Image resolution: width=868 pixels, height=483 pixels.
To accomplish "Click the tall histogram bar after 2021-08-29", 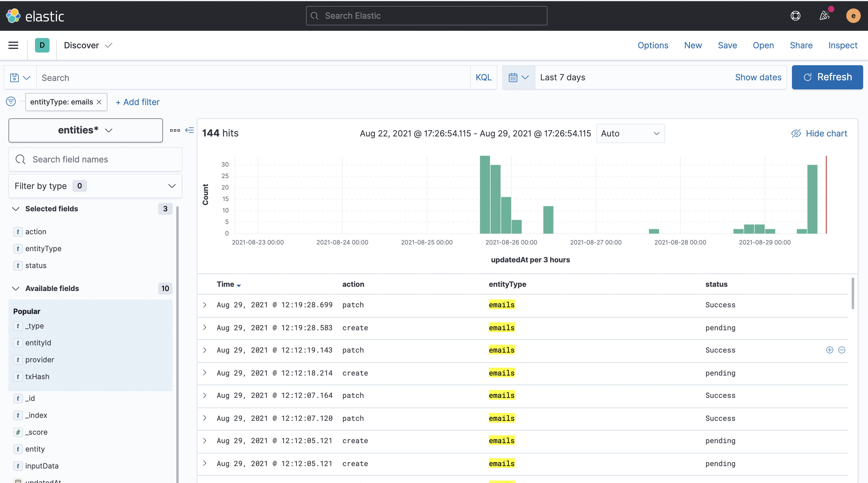I will tap(812, 199).
